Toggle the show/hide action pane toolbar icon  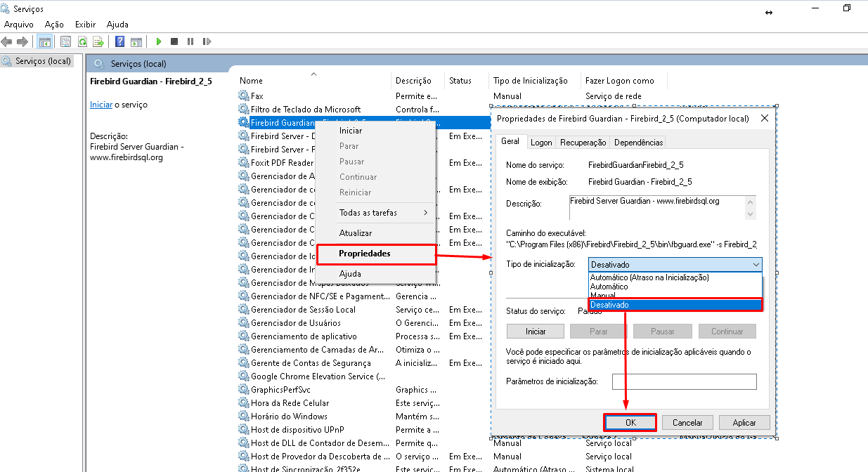(136, 41)
